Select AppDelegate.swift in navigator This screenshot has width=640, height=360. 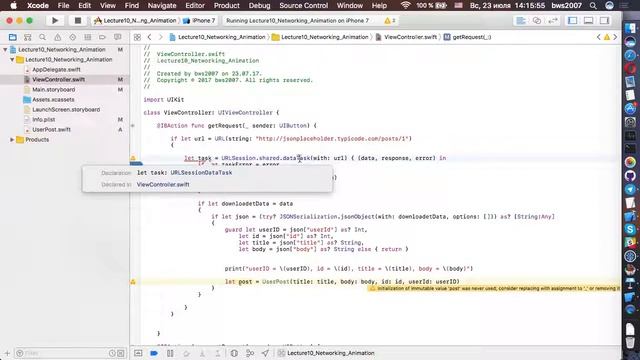tap(56, 69)
